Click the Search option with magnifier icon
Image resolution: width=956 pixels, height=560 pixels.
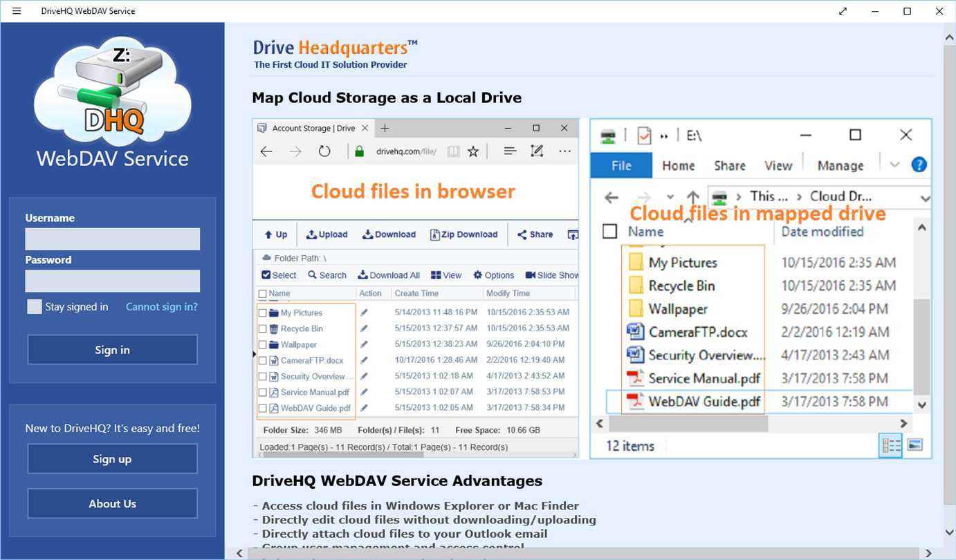pos(327,275)
